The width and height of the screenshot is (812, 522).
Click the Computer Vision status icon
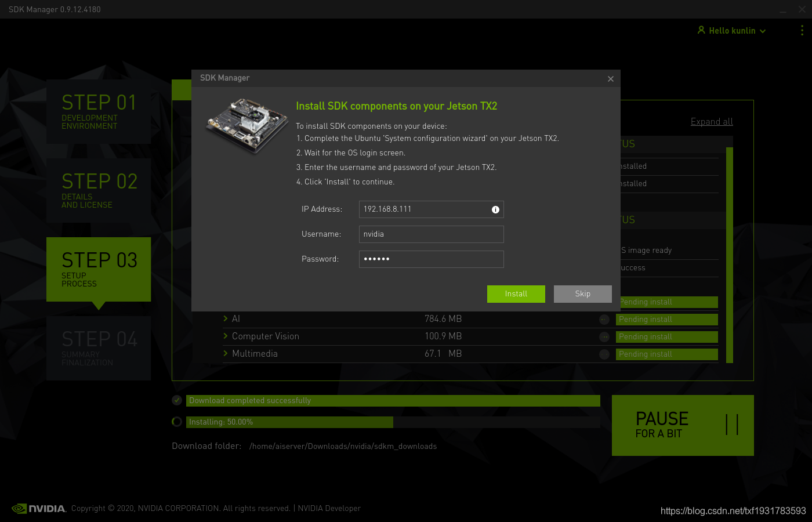click(604, 337)
